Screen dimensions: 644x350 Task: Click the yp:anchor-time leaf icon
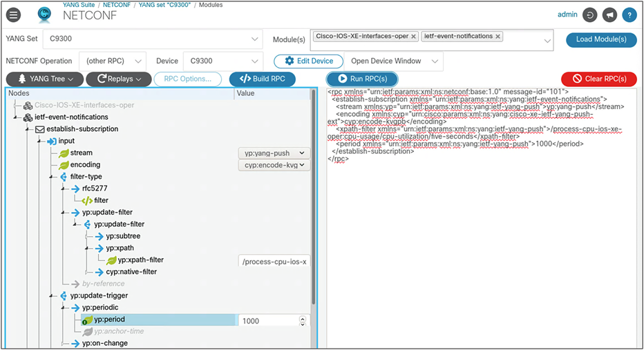[88, 331]
